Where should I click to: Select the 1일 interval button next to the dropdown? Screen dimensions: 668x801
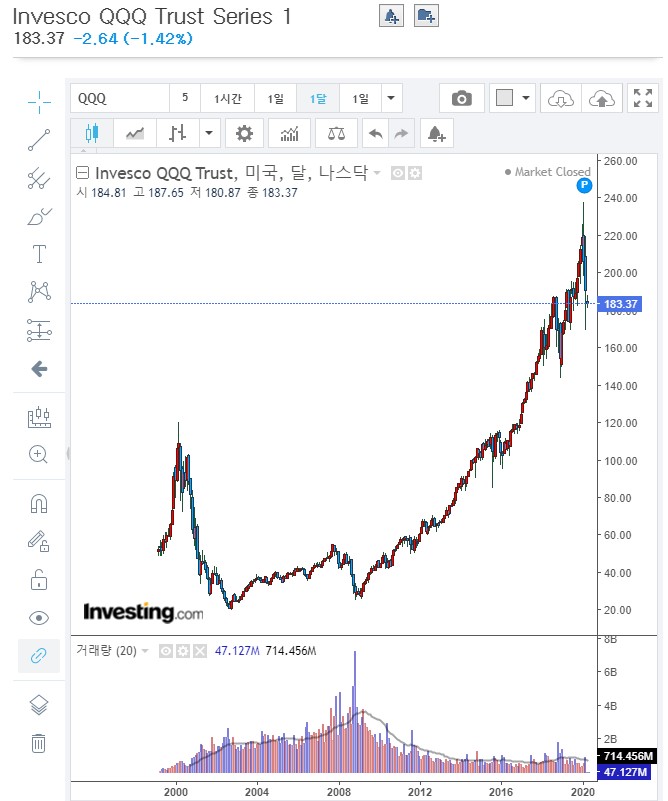pos(360,98)
